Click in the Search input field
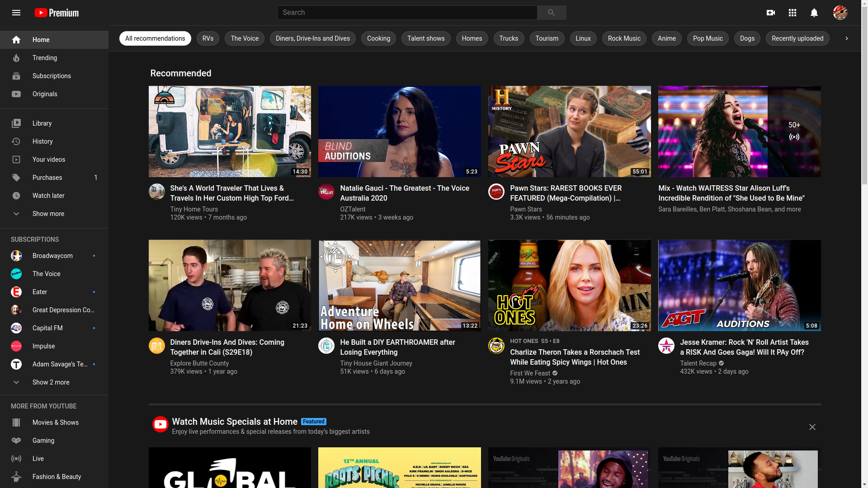The height and width of the screenshot is (488, 868). click(407, 13)
